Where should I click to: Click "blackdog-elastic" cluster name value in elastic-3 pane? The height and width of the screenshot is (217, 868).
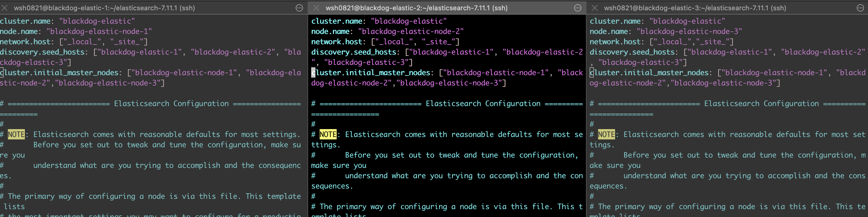click(687, 21)
